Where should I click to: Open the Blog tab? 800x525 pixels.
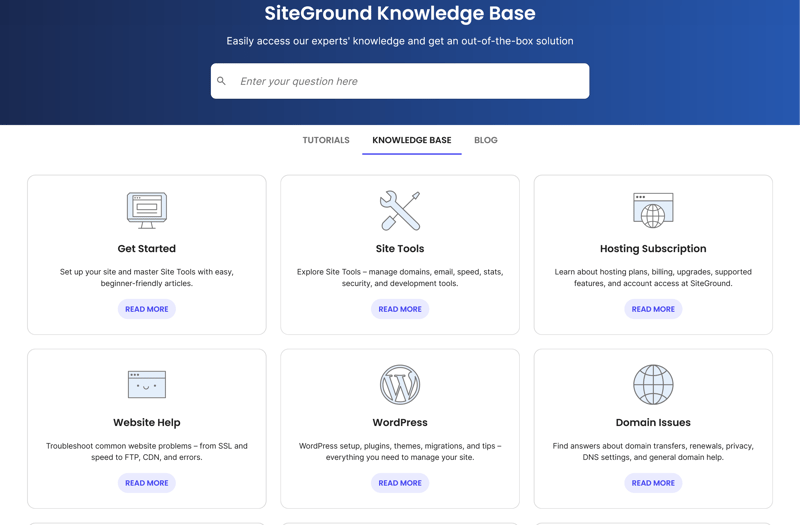tap(486, 140)
